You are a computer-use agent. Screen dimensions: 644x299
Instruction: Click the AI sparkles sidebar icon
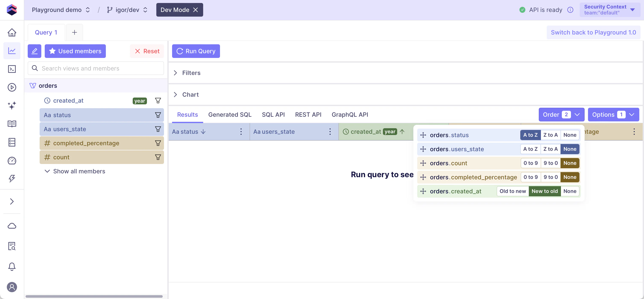(x=12, y=105)
